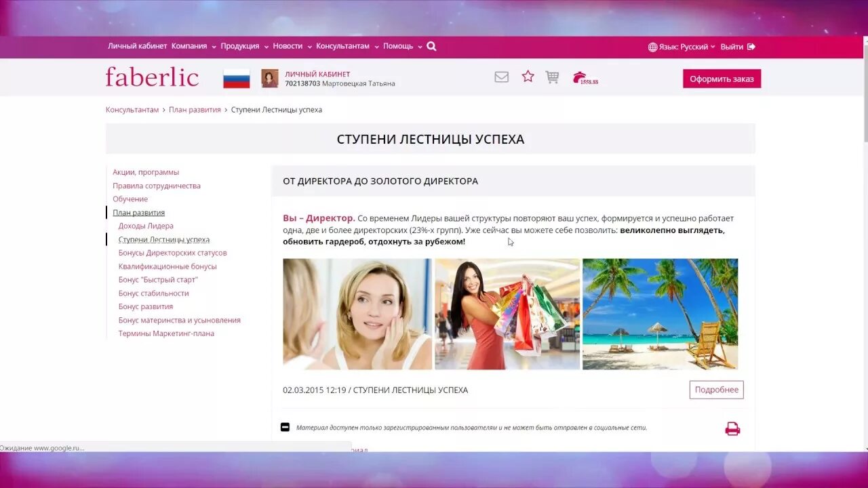Open Бонусы Директорских статусов link

[x=172, y=253]
